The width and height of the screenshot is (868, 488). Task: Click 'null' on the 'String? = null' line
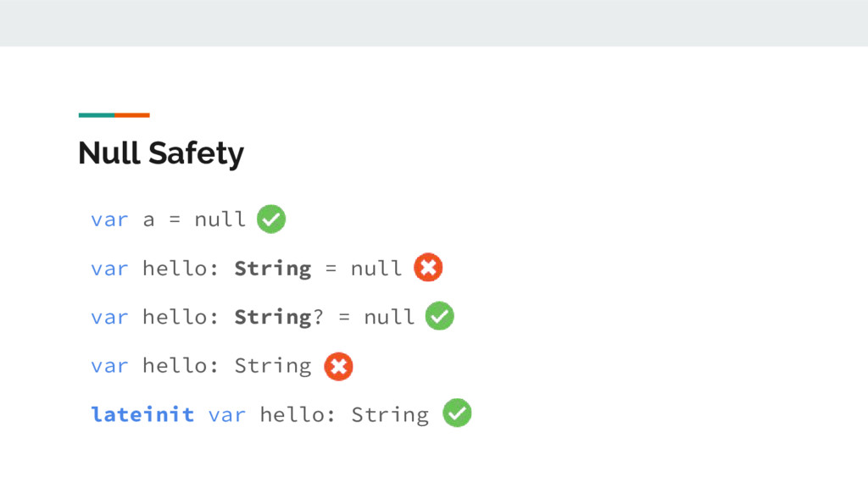[389, 317]
